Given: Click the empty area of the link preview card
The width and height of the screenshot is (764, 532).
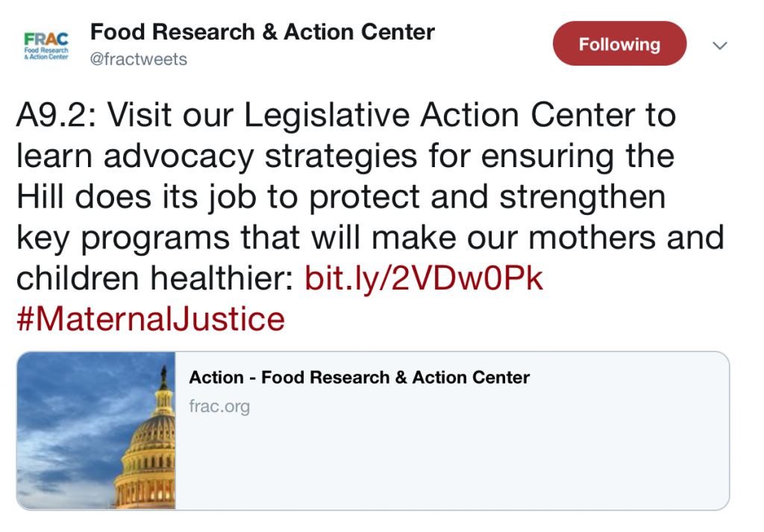Looking at the screenshot, I should (x=451, y=463).
